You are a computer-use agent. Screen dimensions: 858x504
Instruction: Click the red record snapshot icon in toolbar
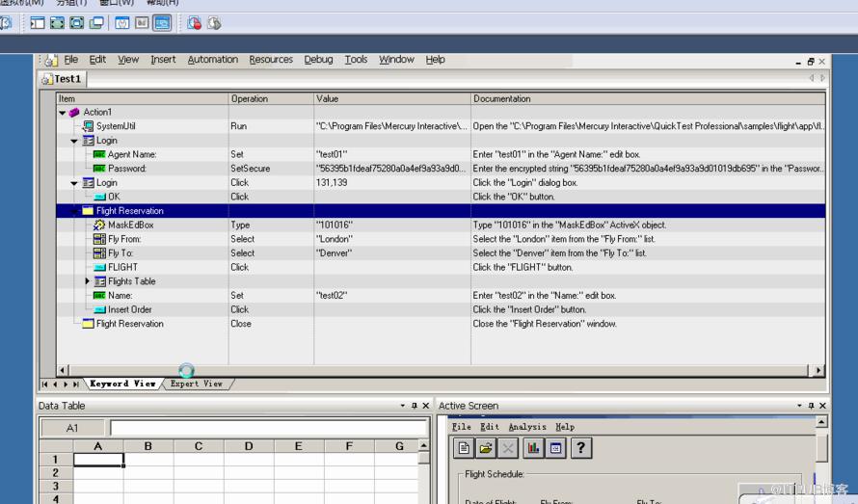(194, 23)
